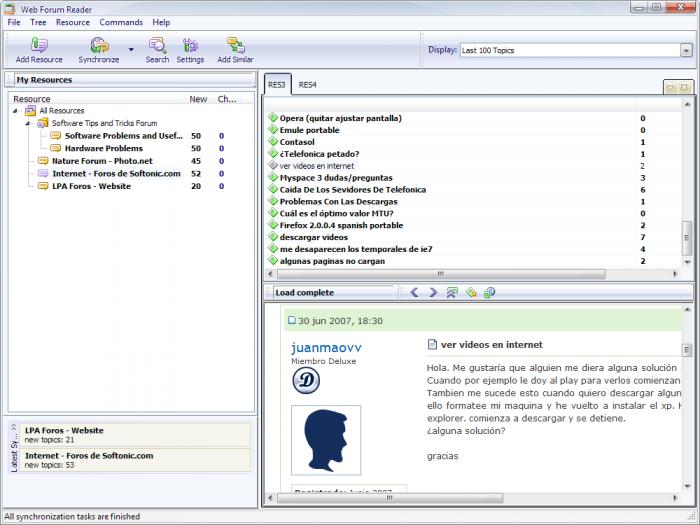The height and width of the screenshot is (525, 700).
Task: Open the Synchronize dropdown arrow
Action: pos(131,50)
